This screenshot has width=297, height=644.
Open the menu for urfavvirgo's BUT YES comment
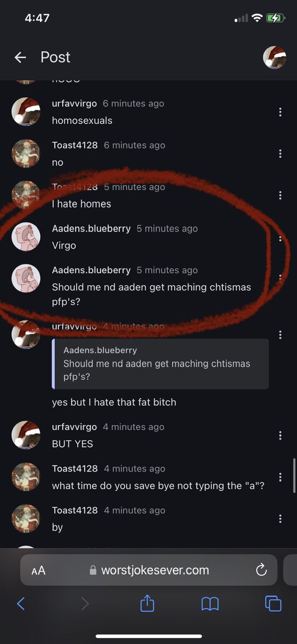pos(280,435)
